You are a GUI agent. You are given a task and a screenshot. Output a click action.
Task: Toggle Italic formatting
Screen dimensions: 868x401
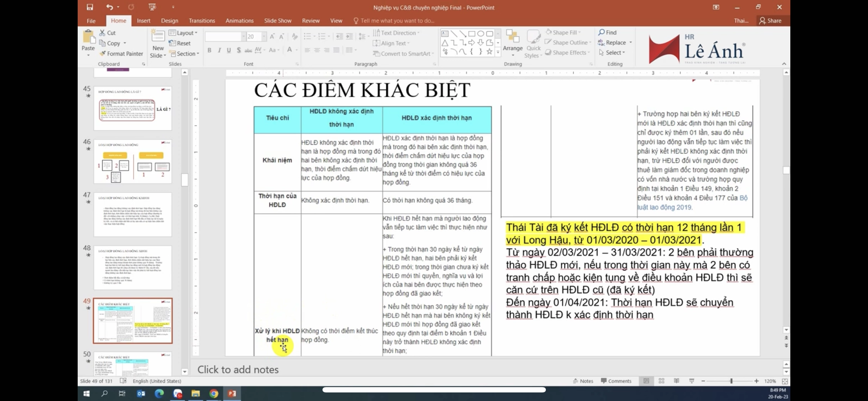tap(219, 50)
